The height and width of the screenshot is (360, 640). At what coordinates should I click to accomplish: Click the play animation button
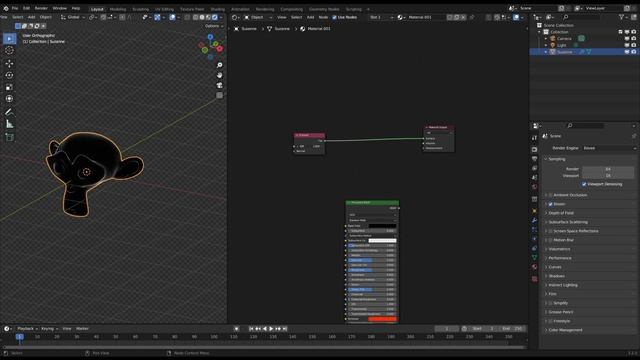coord(271,329)
